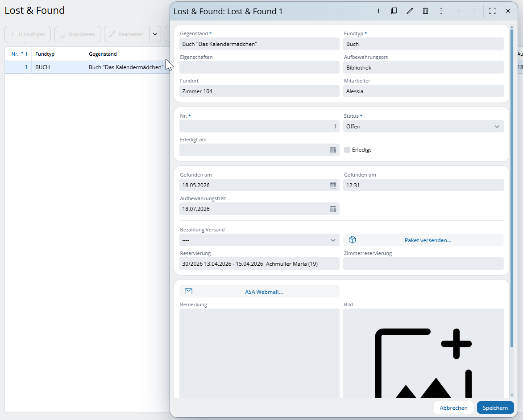Close the Lost & Found dialog
Screen dimensions: 523x420
508,11
